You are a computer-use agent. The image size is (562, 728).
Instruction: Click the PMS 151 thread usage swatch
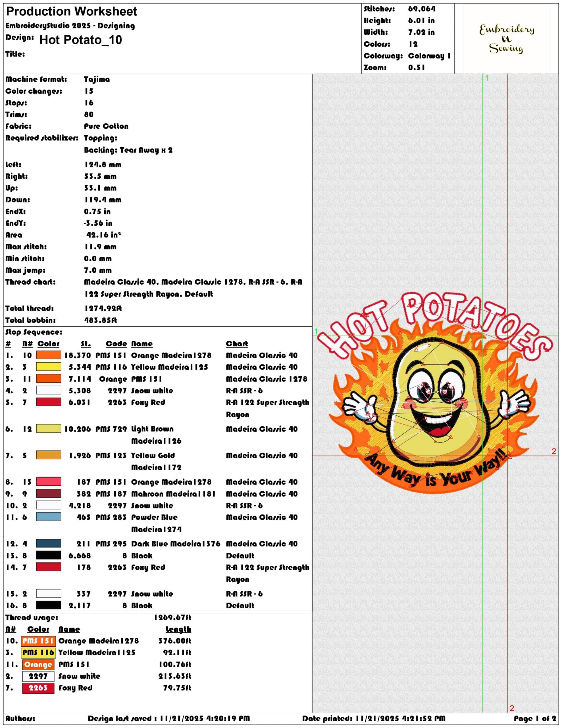[x=38, y=641]
